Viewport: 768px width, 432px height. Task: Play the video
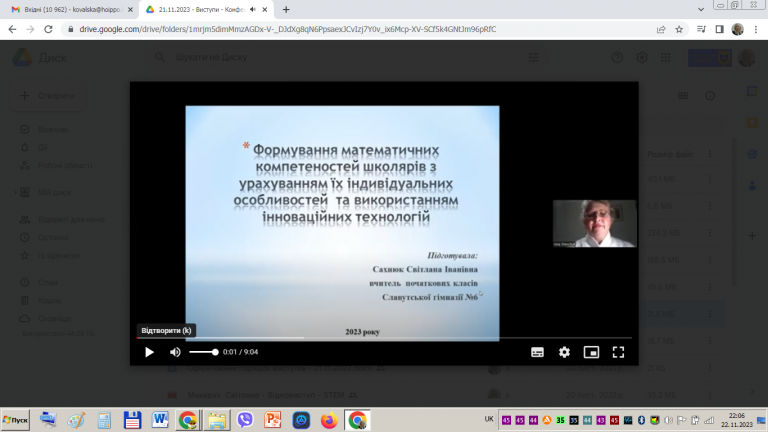point(149,352)
